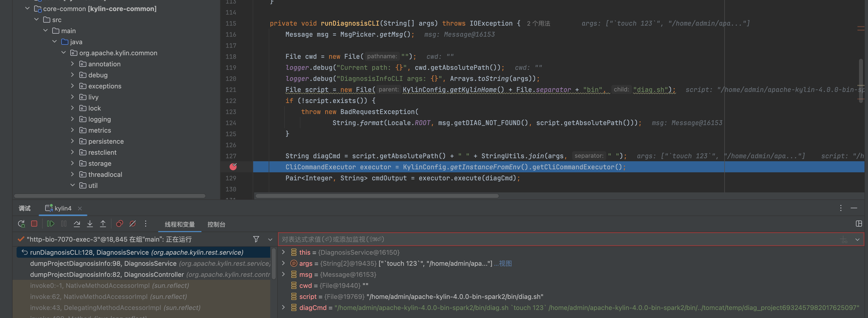Viewport: 868px width, 318px height.
Task: Click the Pause program icon
Action: point(64,224)
